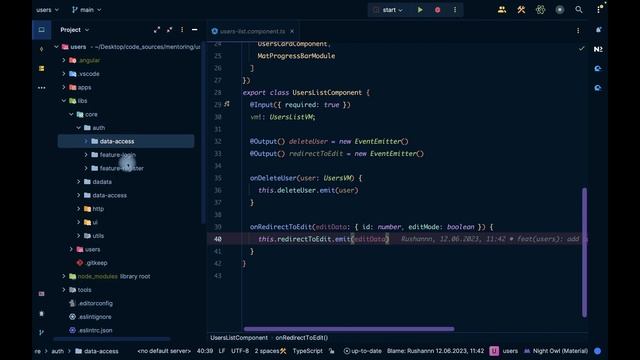Click the gutter icon on line 29
This screenshot has width=640, height=360.
227,104
